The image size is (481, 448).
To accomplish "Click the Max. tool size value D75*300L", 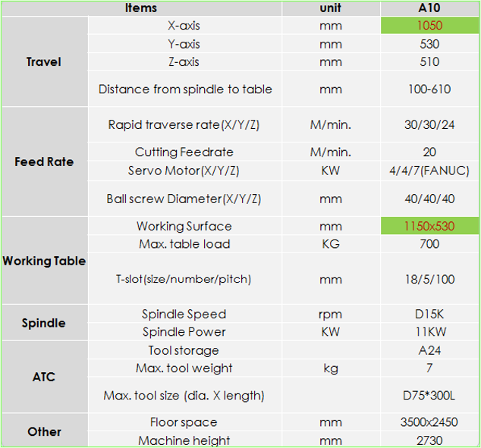I will (429, 396).
